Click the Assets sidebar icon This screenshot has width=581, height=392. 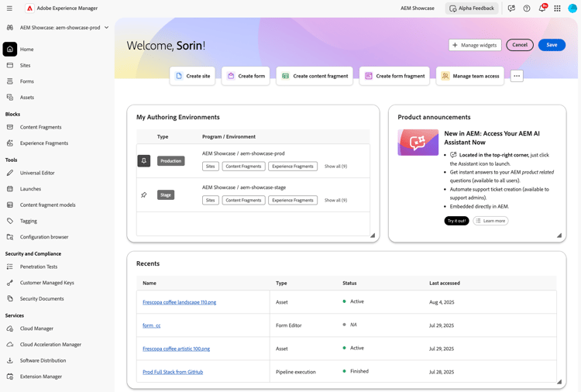pos(10,97)
